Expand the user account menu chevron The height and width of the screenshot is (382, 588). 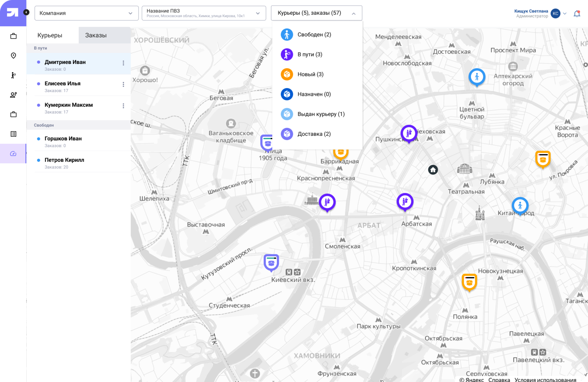565,14
